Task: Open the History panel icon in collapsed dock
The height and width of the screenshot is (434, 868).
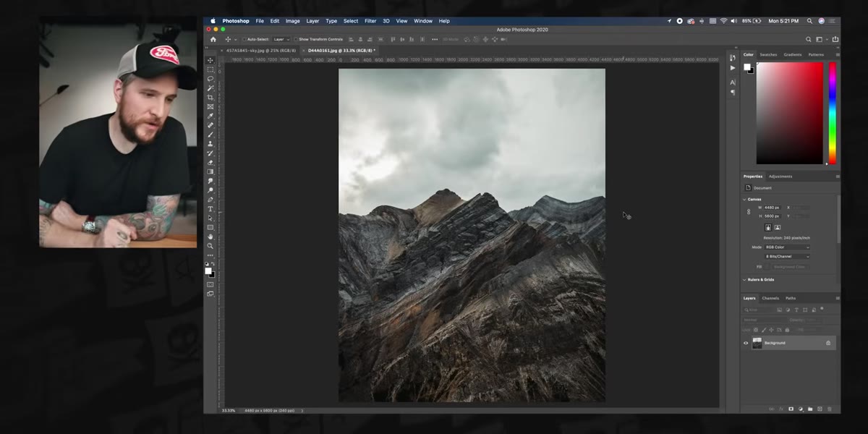Action: coord(733,59)
